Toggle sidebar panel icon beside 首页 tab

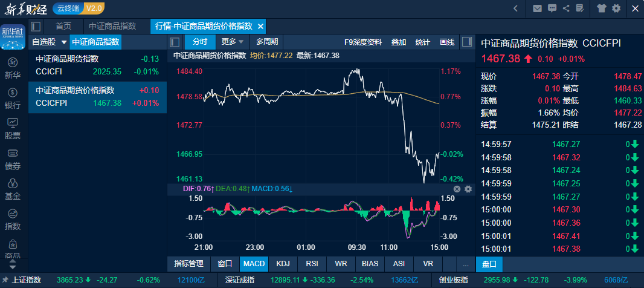(36, 27)
